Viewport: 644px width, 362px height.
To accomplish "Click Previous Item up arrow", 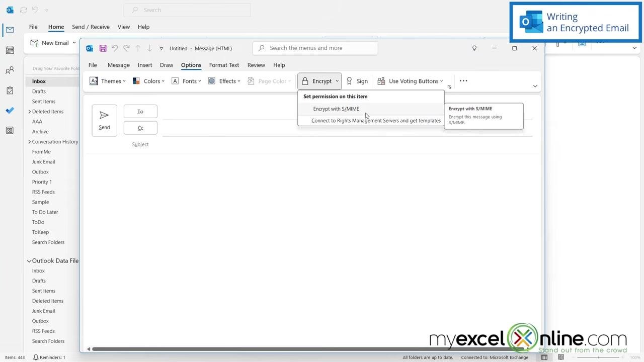I will pos(138,48).
